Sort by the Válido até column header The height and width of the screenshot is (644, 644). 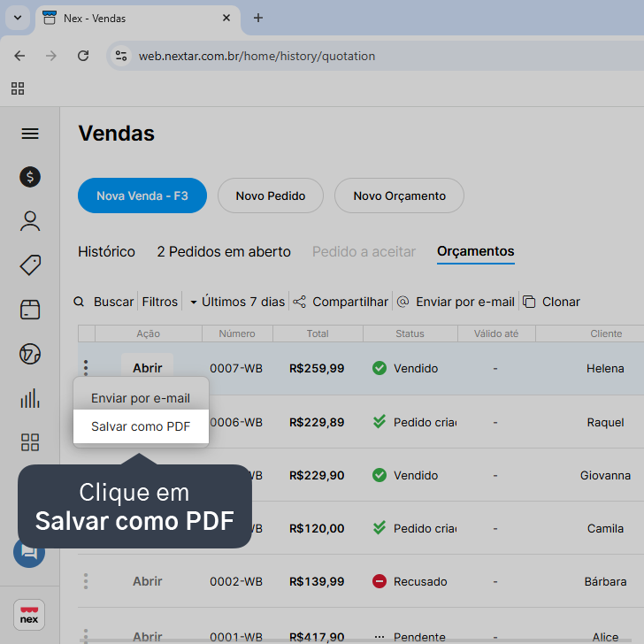point(496,333)
